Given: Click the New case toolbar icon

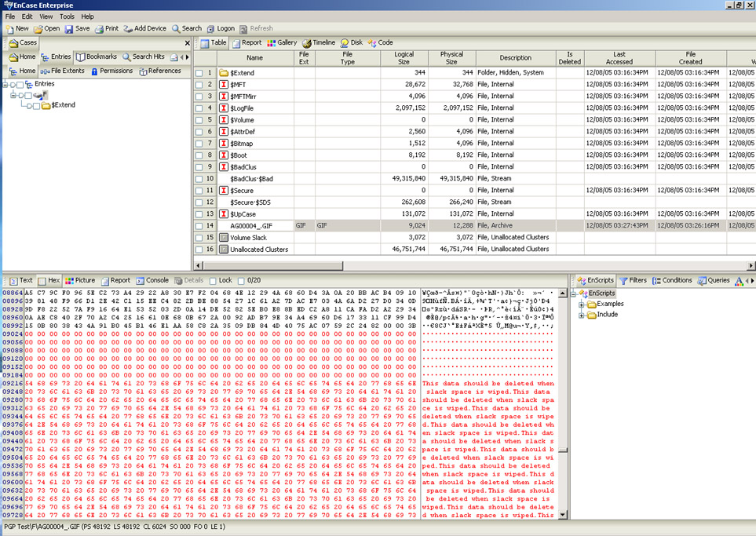Looking at the screenshot, I should click(x=9, y=29).
